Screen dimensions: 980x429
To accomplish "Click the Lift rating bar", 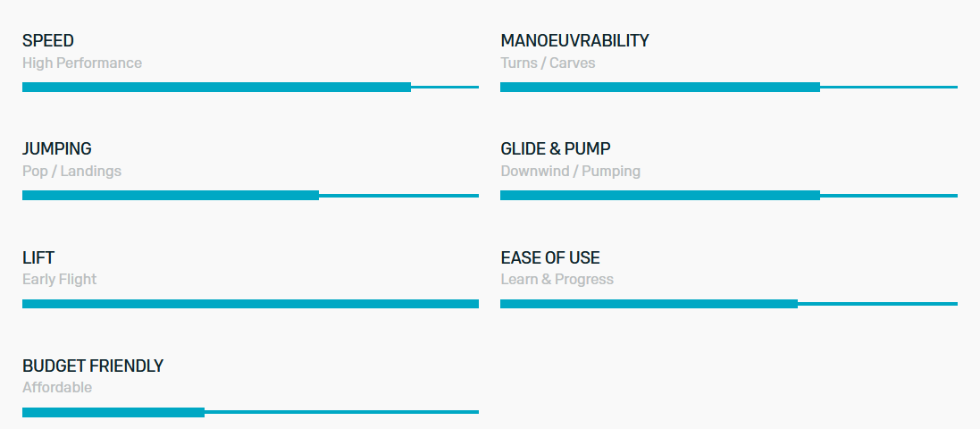I will [250, 304].
